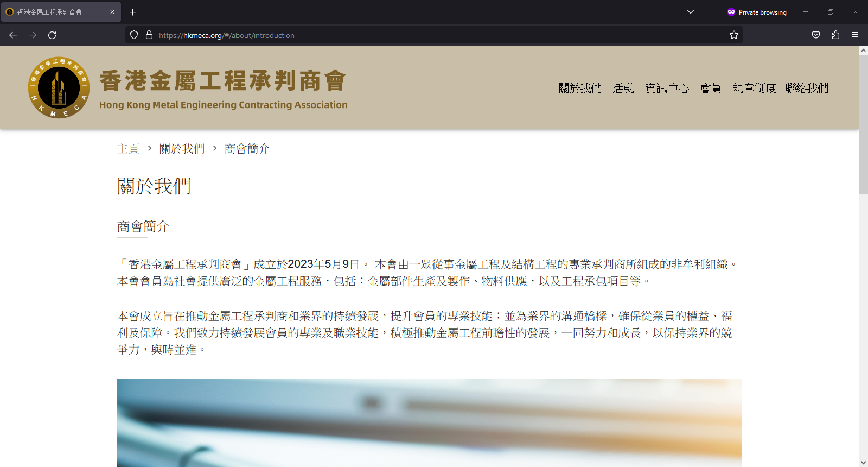Restore down the browser window
Image resolution: width=868 pixels, height=467 pixels.
pyautogui.click(x=831, y=12)
